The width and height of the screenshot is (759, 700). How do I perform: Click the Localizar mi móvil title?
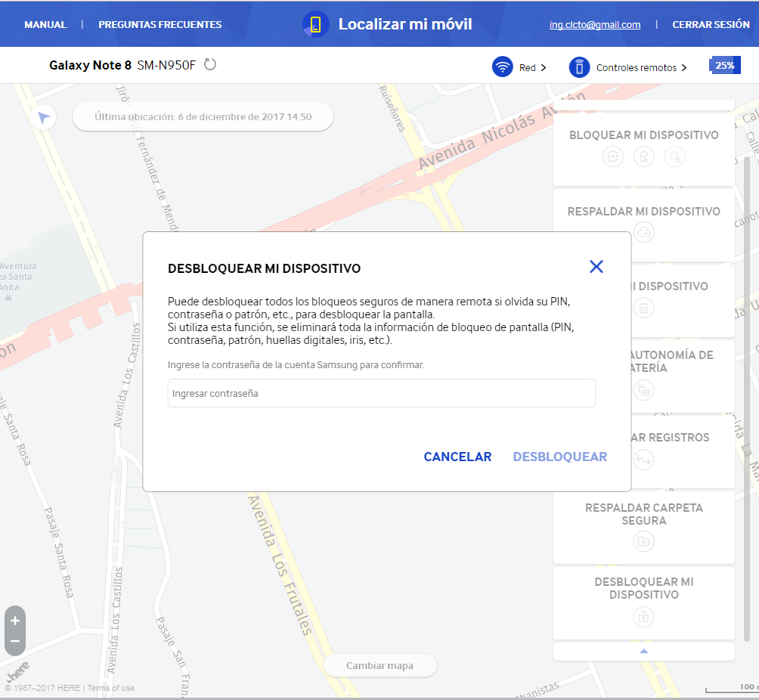pos(404,24)
